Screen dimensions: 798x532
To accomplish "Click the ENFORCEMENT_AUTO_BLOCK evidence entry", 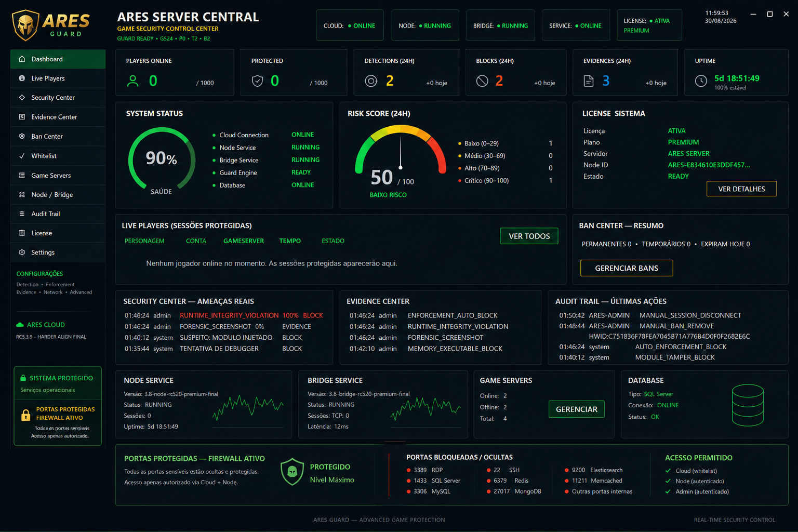I will [x=453, y=315].
